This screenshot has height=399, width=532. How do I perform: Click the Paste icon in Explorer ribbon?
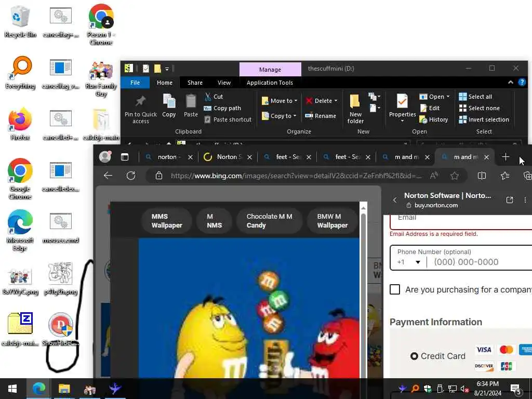point(191,105)
